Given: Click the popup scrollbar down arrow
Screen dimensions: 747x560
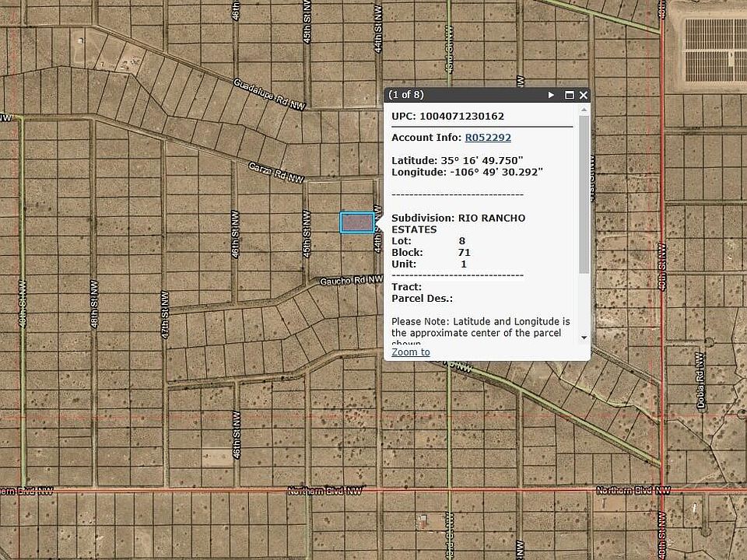Looking at the screenshot, I should (x=584, y=338).
